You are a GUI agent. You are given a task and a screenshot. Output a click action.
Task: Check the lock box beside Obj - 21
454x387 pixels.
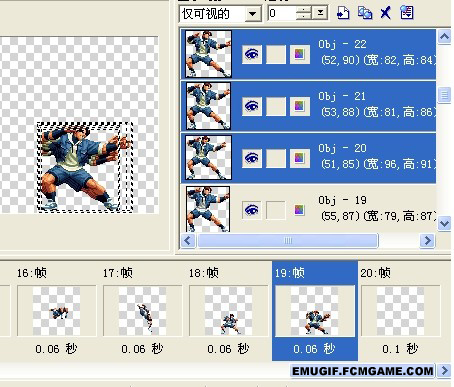click(276, 106)
